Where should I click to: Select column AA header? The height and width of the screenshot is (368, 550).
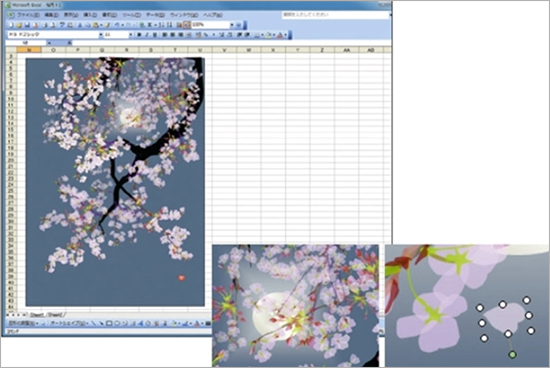(347, 50)
